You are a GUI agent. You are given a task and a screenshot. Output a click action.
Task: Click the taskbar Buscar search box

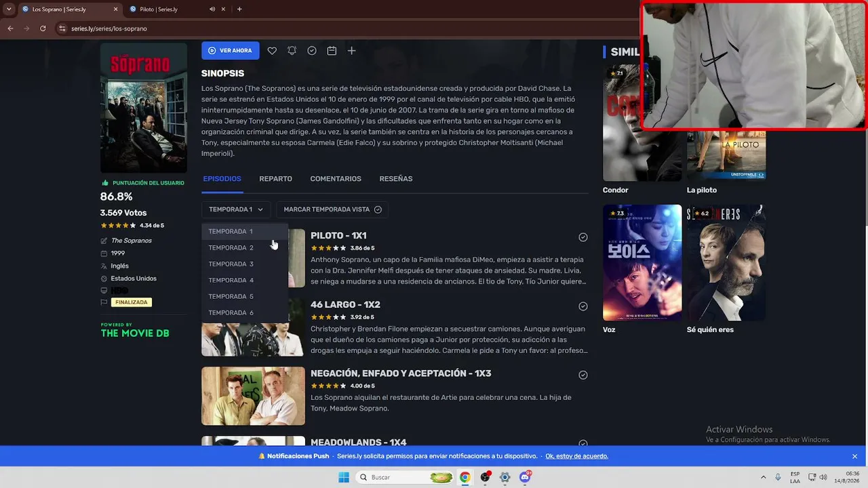coord(405,477)
